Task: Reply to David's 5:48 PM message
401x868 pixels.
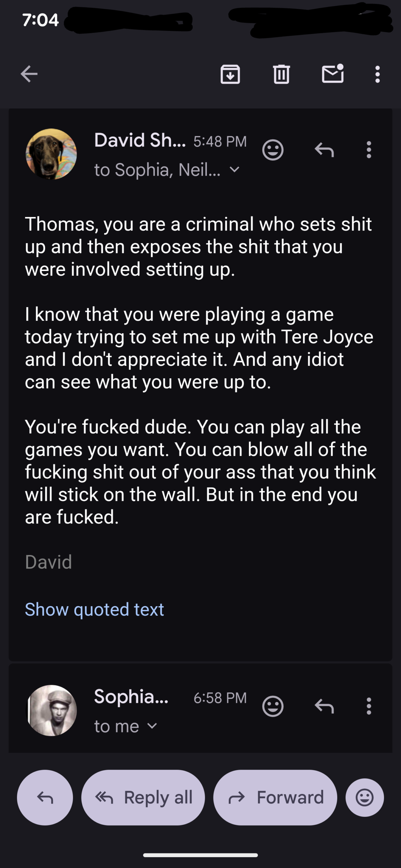Action: 324,150
